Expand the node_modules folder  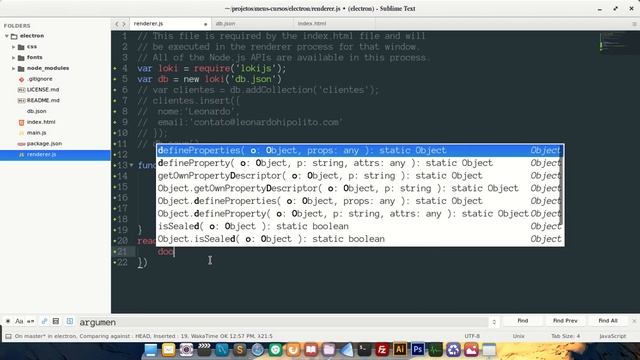[13, 68]
